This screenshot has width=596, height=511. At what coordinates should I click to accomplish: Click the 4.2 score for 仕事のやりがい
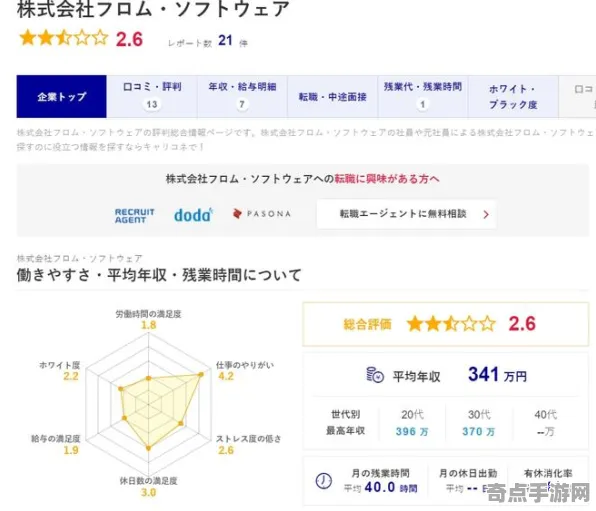tap(226, 376)
